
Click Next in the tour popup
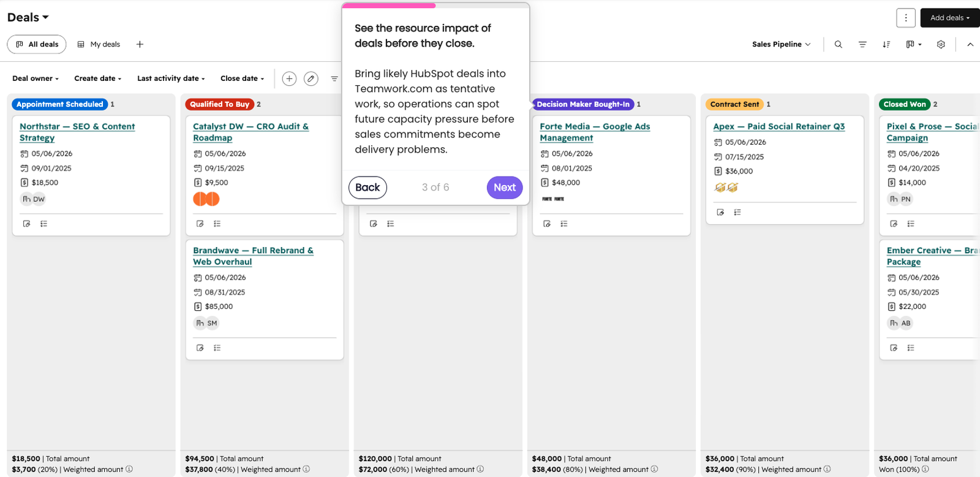click(x=505, y=188)
